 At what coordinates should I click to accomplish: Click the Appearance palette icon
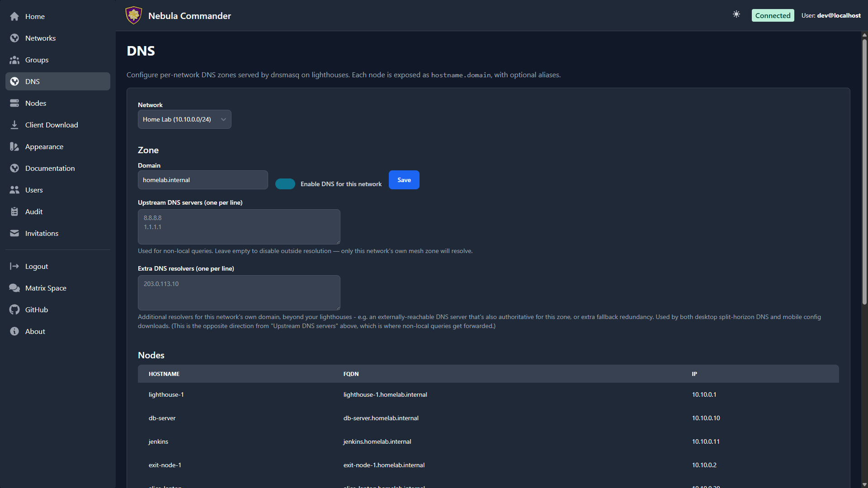(14, 146)
